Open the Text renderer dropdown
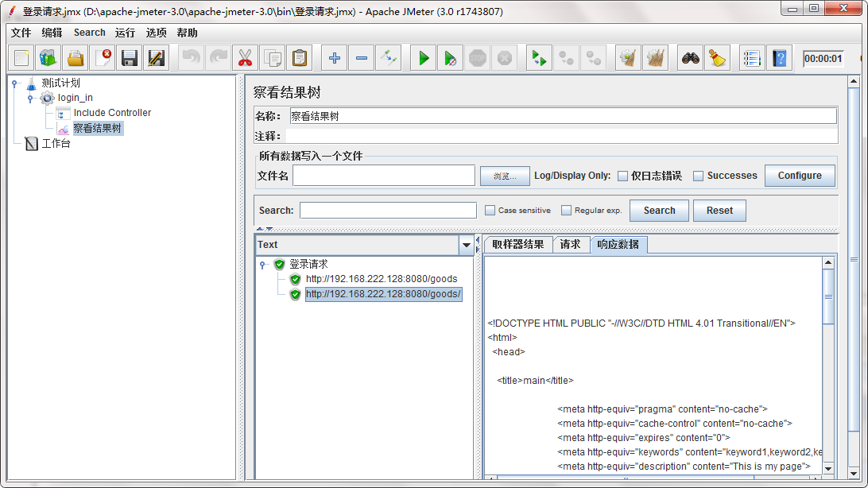Image resolution: width=868 pixels, height=488 pixels. tap(466, 245)
